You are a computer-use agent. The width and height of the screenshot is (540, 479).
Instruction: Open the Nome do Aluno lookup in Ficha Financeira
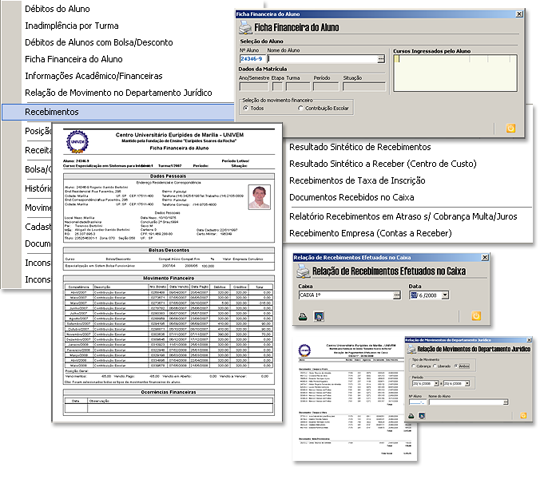381,59
